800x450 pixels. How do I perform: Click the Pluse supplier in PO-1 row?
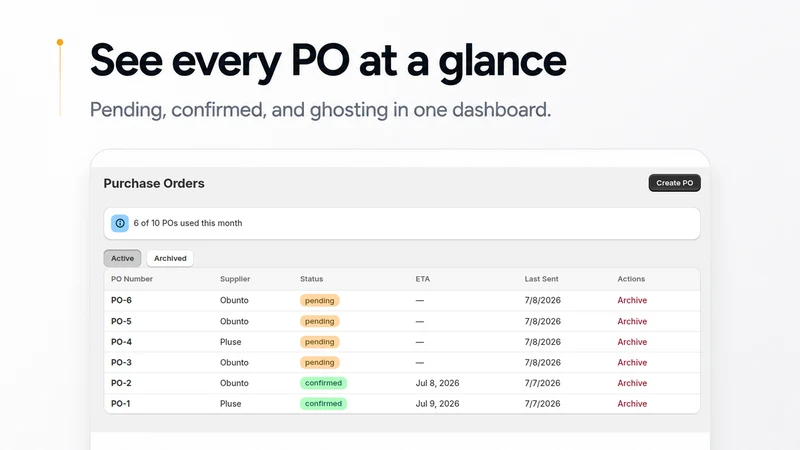tap(231, 404)
